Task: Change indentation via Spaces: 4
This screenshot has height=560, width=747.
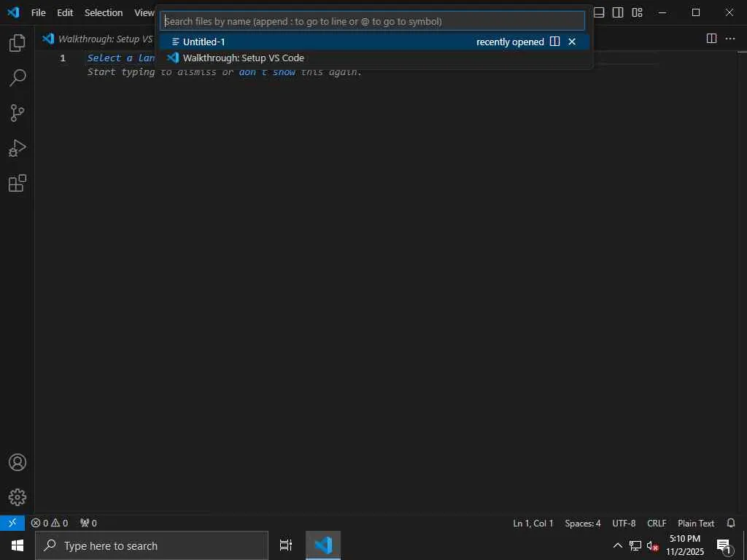Action: (583, 523)
